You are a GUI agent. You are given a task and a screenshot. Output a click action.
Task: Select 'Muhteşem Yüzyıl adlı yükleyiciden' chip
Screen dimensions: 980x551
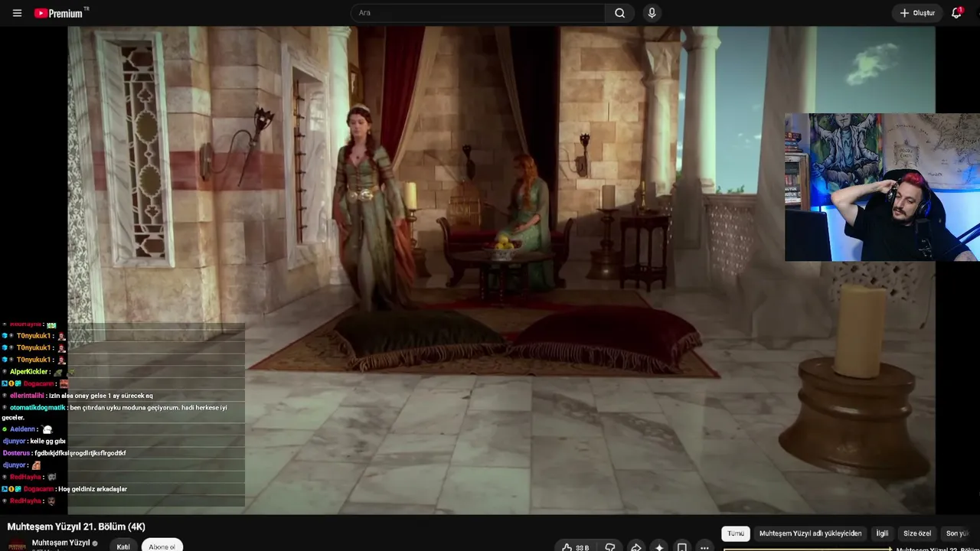(x=810, y=533)
